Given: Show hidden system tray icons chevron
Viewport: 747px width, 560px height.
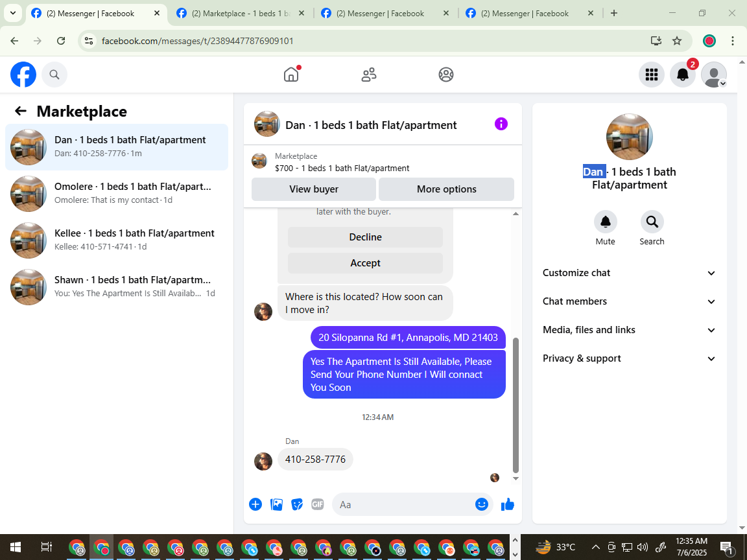Looking at the screenshot, I should click(595, 547).
